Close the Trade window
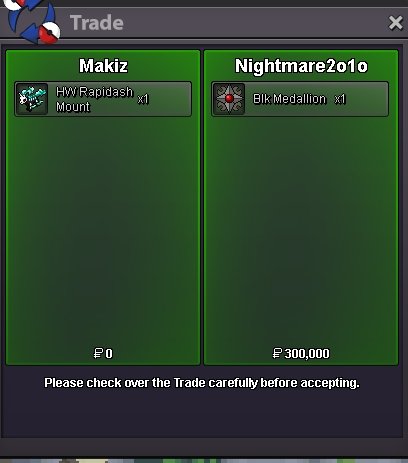The image size is (408, 463). point(396,23)
